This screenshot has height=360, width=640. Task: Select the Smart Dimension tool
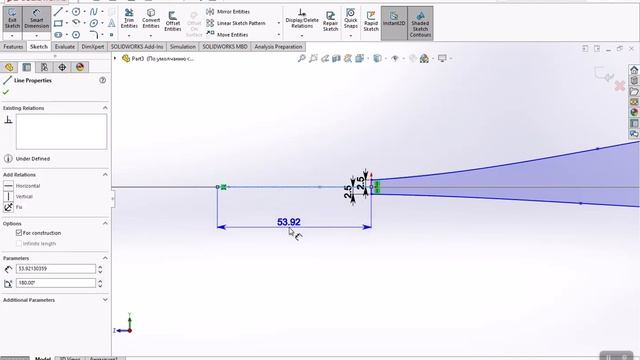tap(36, 19)
